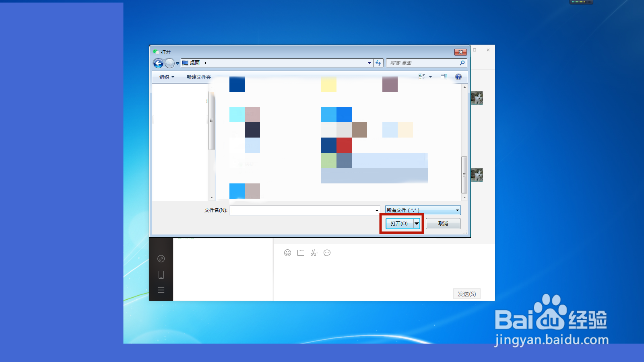This screenshot has width=644, height=362.
Task: Click the search magnifier icon
Action: [462, 63]
